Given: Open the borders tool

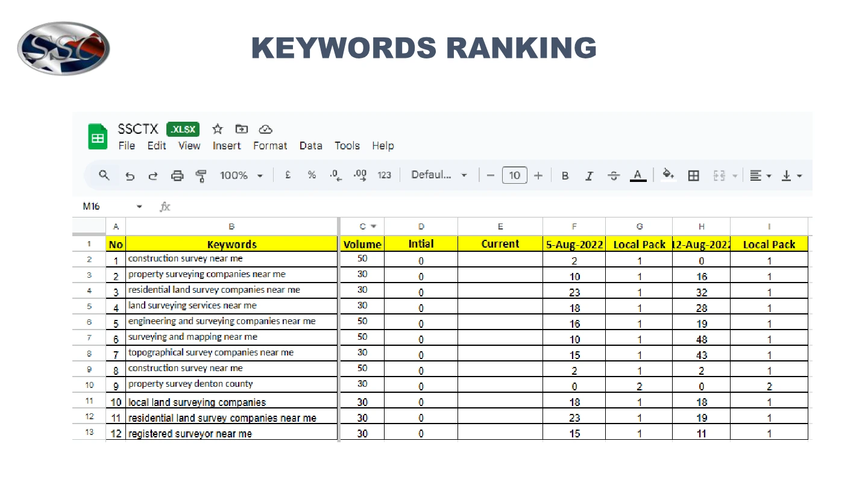Looking at the screenshot, I should point(694,176).
